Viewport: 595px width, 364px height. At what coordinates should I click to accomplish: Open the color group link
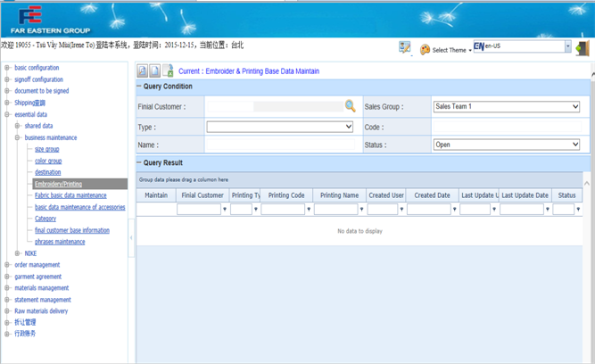(48, 161)
